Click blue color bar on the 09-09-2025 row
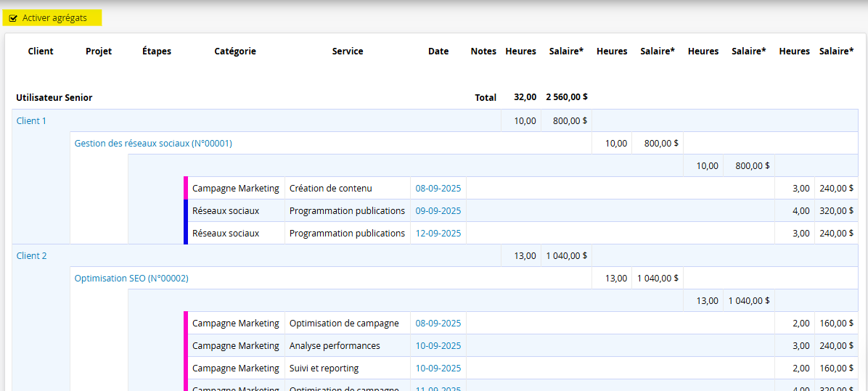Image resolution: width=868 pixels, height=391 pixels. tap(186, 211)
